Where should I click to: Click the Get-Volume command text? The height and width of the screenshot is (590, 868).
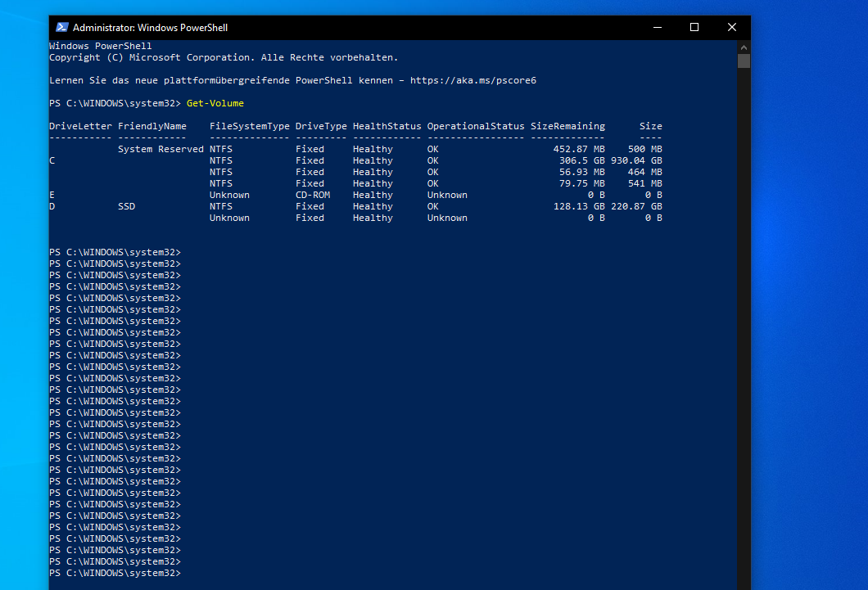pyautogui.click(x=215, y=103)
